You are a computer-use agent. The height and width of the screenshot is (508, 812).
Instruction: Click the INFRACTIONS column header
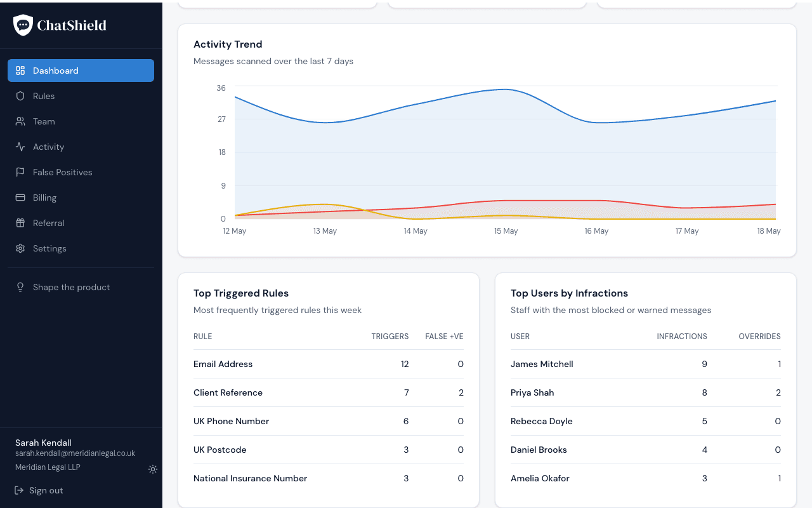tap(682, 337)
